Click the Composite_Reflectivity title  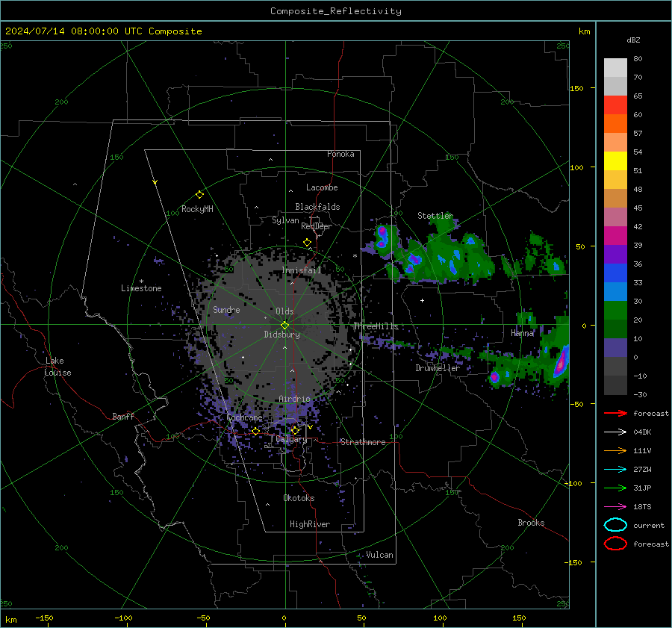click(335, 11)
